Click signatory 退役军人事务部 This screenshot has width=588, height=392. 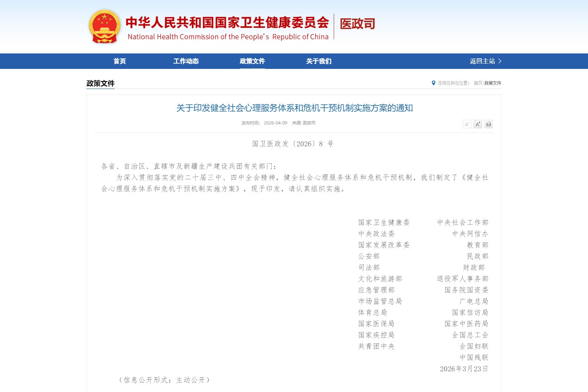click(x=463, y=279)
